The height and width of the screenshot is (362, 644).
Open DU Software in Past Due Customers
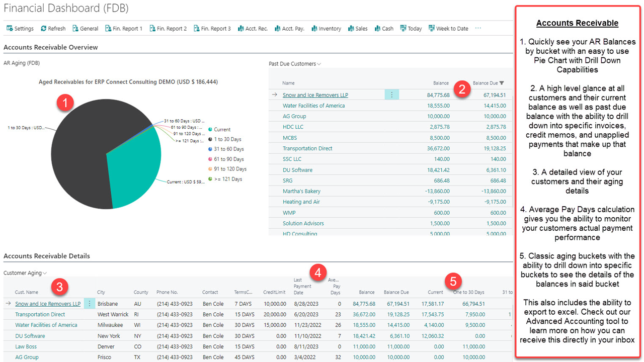coord(297,170)
